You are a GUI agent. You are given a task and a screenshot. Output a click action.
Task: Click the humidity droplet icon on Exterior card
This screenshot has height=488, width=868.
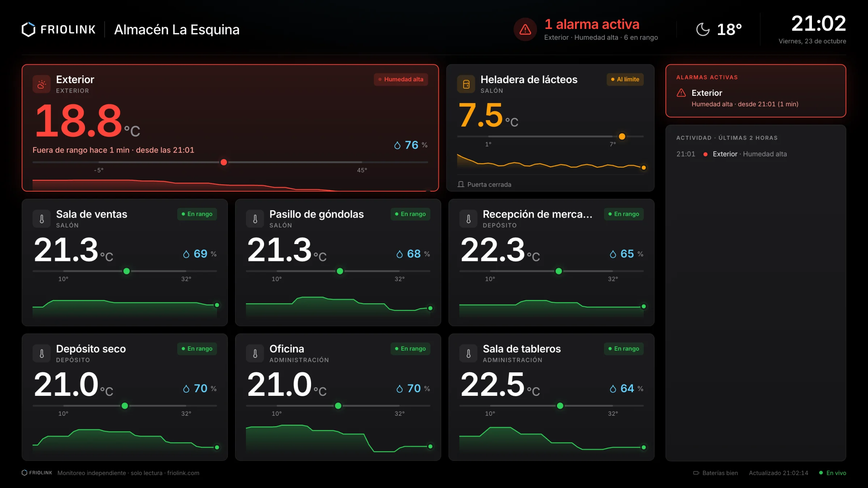[x=397, y=145]
